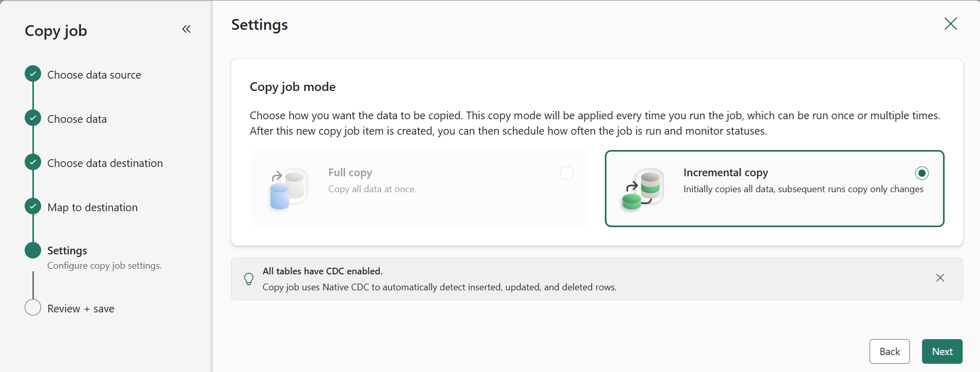
Task: Open the Map to destination step
Action: pyautogui.click(x=93, y=208)
